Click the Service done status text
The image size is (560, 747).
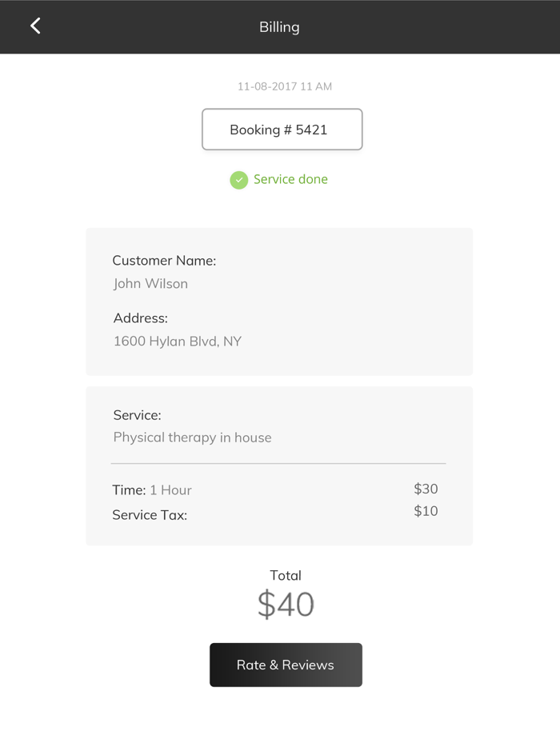point(290,179)
